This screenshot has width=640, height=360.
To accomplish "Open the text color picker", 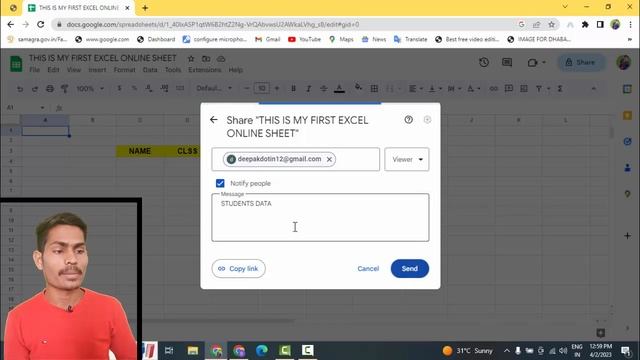I will point(339,89).
